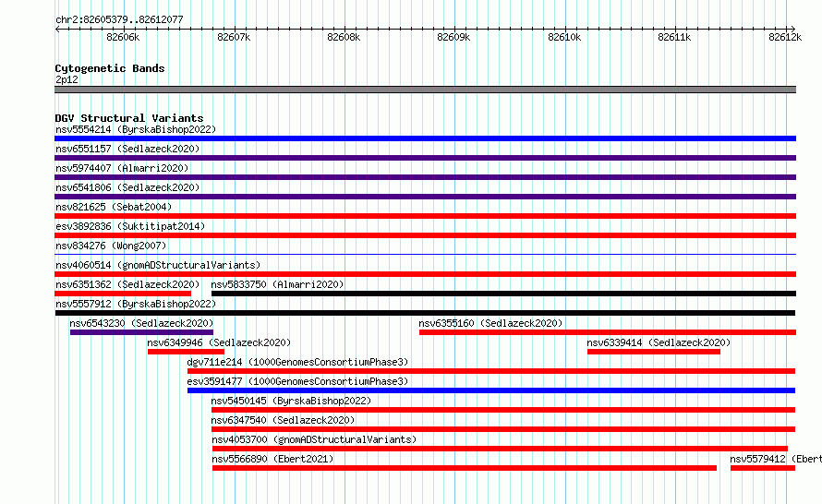Click nsv6347540 (Sedlazeck2020) label
Screen dimensions: 822x504
[x=283, y=420]
